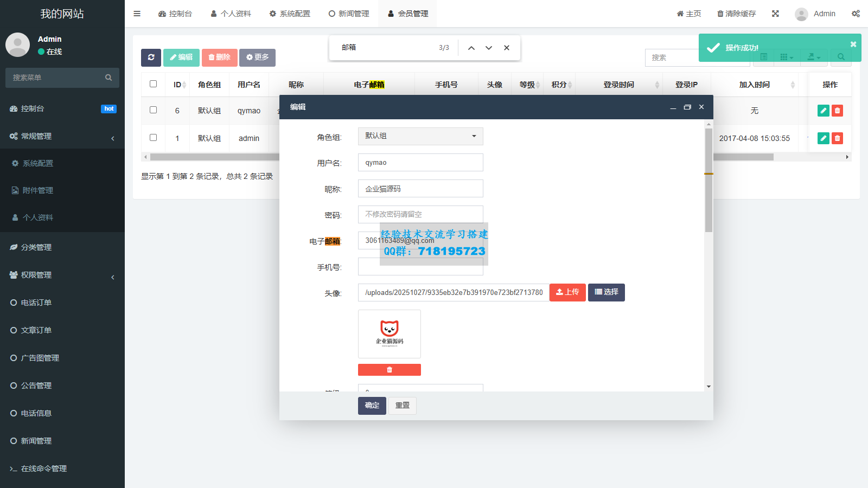Viewport: 868px width, 488px height.
Task: Open the 角色组 dropdown in edit form
Action: 420,136
